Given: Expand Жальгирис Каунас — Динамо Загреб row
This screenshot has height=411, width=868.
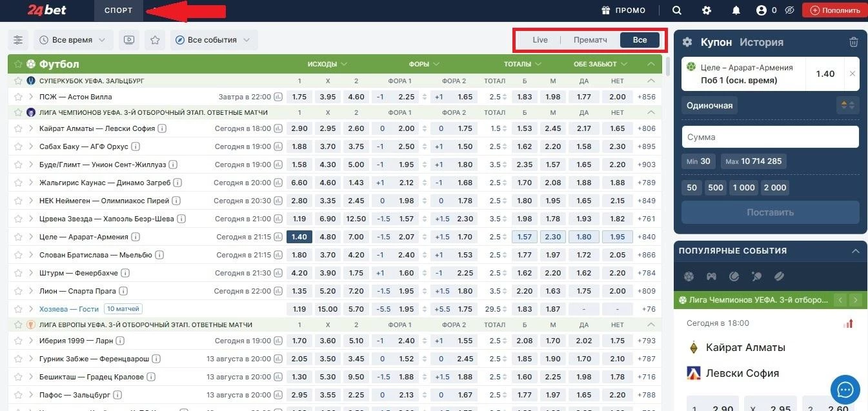Looking at the screenshot, I should [x=31, y=183].
